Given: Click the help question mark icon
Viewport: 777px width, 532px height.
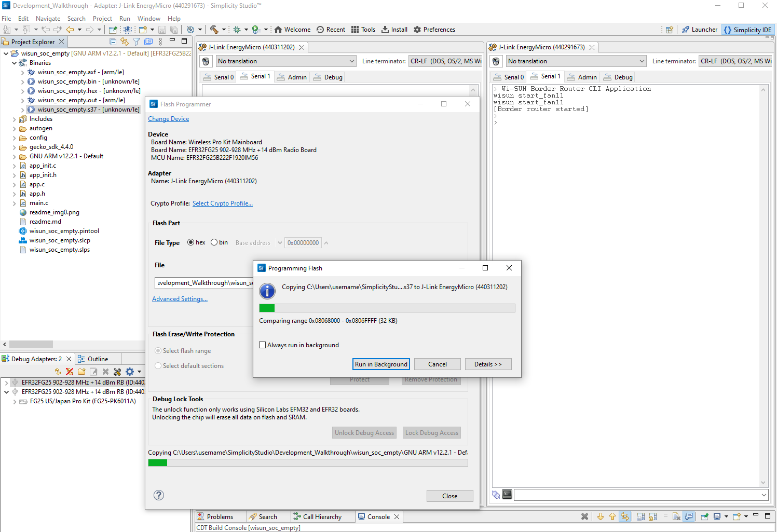Looking at the screenshot, I should pos(159,495).
